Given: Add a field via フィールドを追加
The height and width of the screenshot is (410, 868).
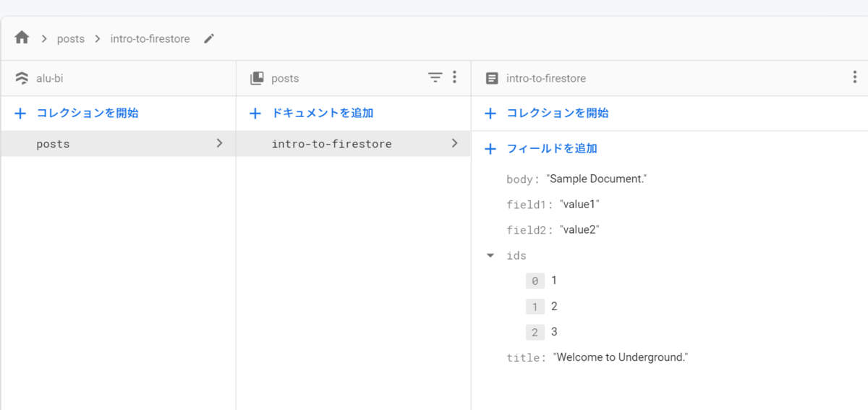Looking at the screenshot, I should click(552, 149).
